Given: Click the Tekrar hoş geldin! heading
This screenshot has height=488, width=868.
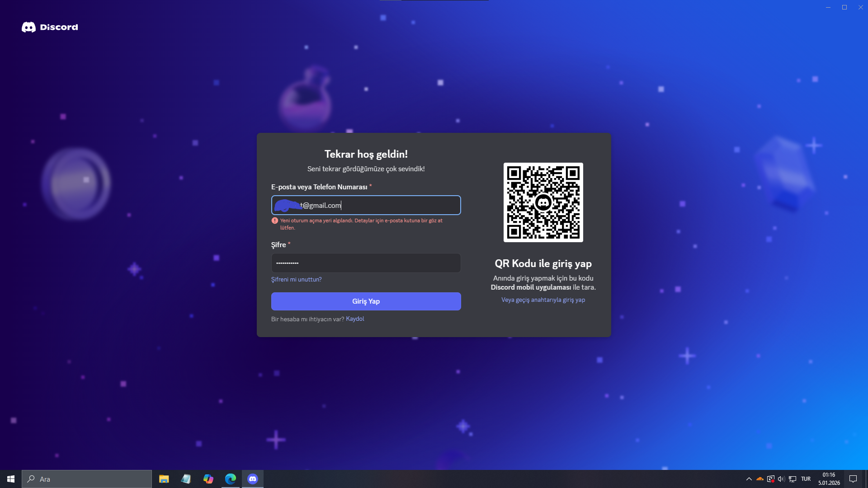Looking at the screenshot, I should pos(366,155).
